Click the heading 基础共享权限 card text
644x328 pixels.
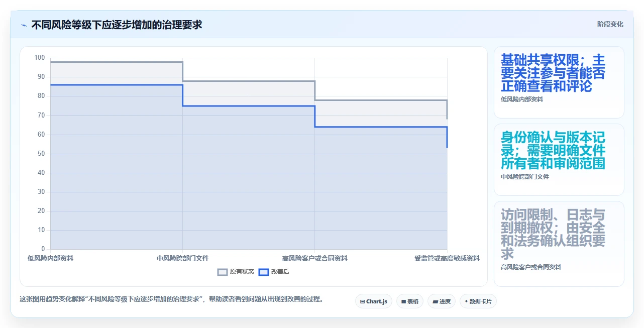553,73
